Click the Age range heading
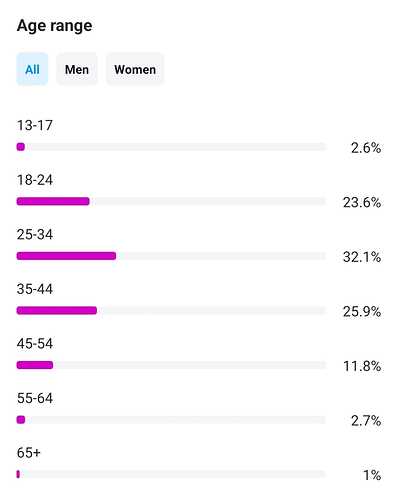 (x=55, y=26)
